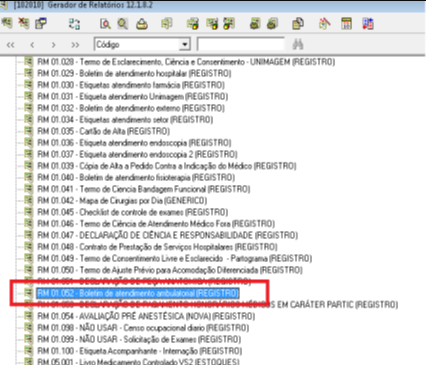The image size is (426, 365).
Task: Go to first record (<< arrow)
Action: (x=10, y=45)
